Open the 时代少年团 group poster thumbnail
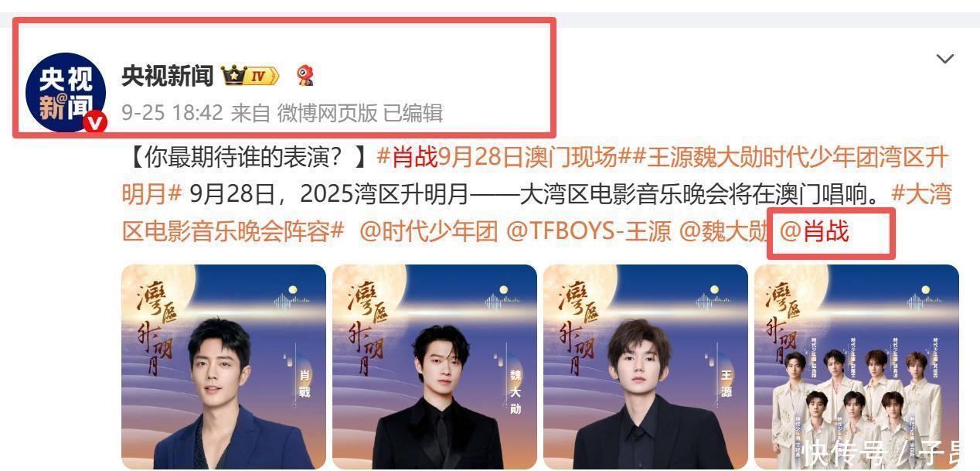The width and height of the screenshot is (980, 471). [856, 367]
